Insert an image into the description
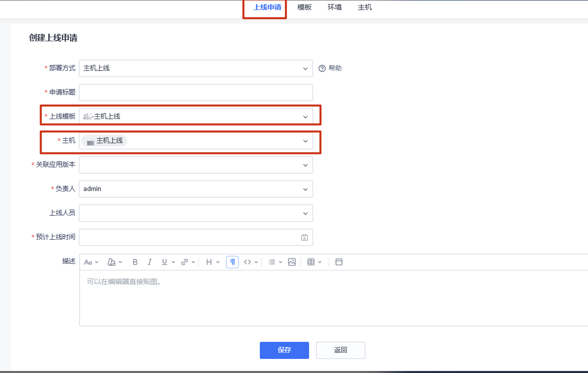The image size is (588, 373). tap(292, 262)
